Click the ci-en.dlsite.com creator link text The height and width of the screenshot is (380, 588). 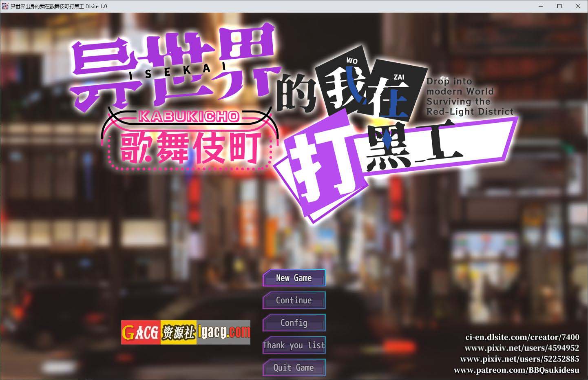click(x=522, y=337)
